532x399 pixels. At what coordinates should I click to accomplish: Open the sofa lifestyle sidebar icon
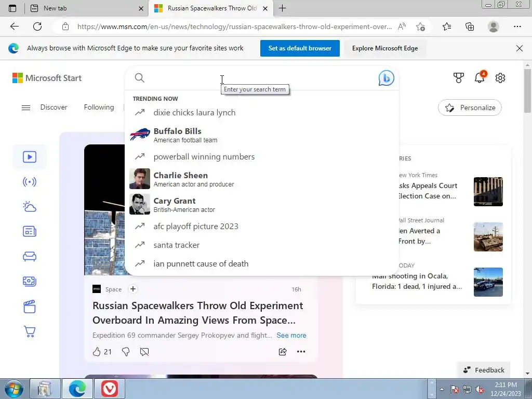pyautogui.click(x=30, y=257)
